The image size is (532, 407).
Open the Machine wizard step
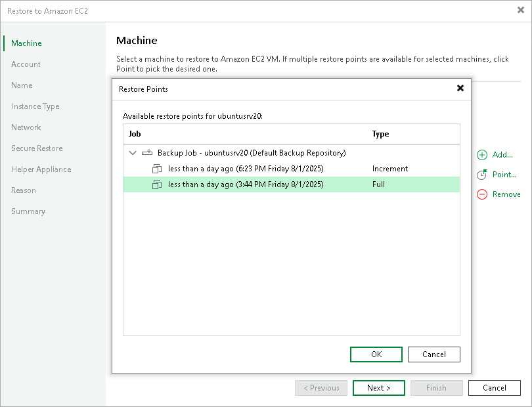[x=26, y=43]
